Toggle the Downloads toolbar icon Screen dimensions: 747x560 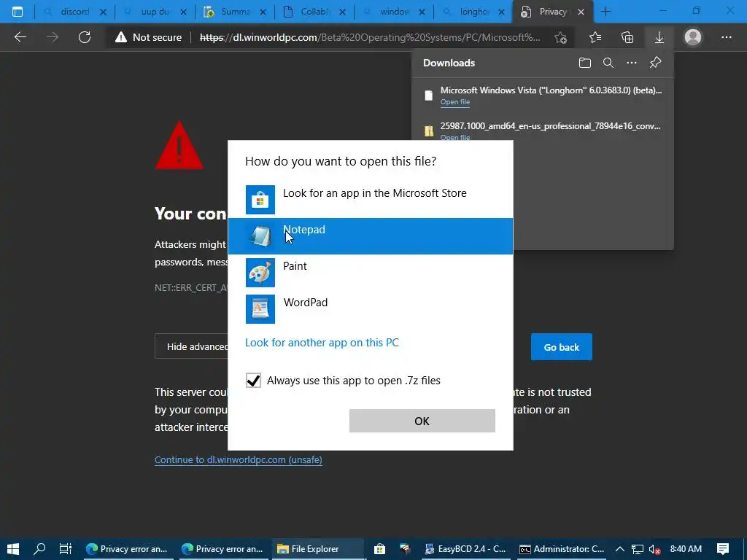click(x=659, y=37)
